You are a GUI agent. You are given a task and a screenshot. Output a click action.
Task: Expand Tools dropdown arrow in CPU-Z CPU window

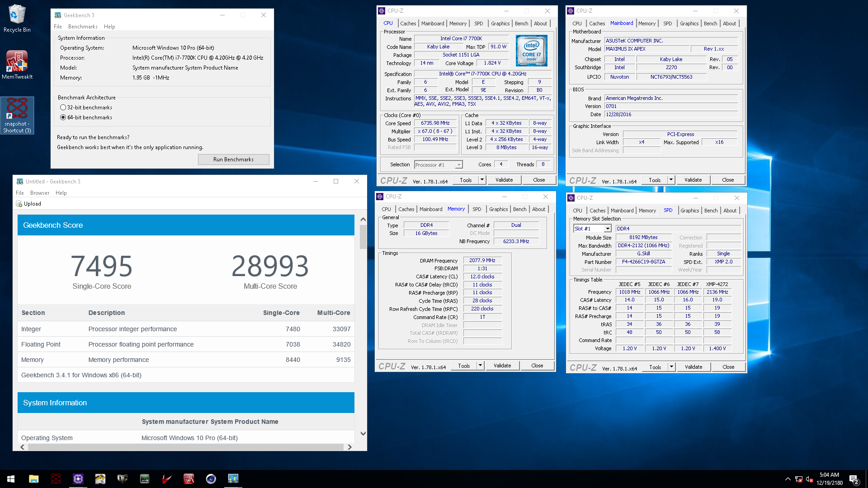(482, 180)
